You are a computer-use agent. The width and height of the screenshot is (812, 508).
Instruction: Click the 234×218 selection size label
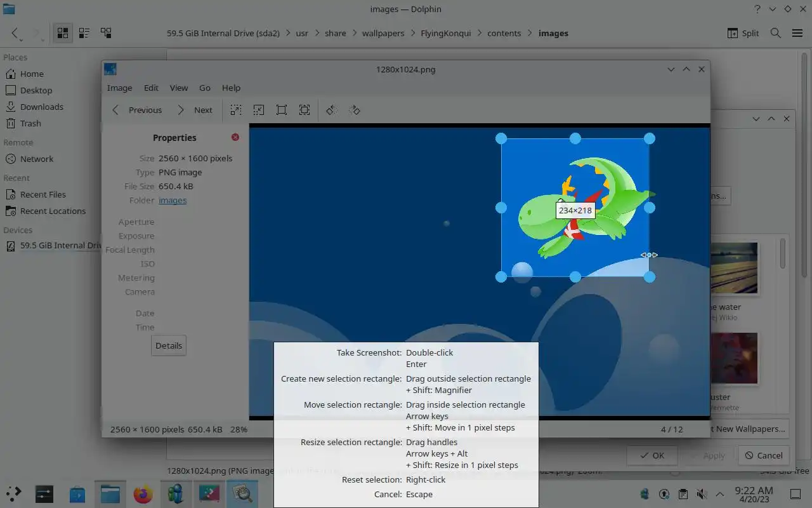coord(575,210)
